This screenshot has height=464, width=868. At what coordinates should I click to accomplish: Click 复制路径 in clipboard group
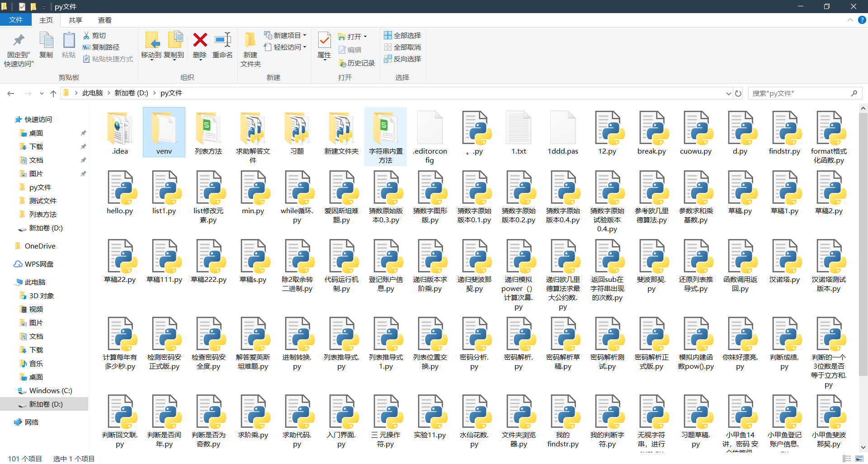tap(101, 47)
